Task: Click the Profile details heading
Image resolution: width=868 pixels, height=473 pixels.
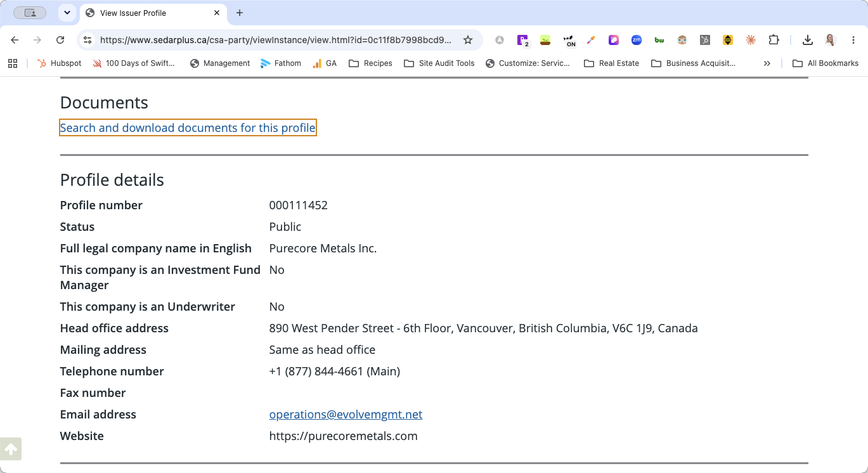Action: click(x=112, y=180)
